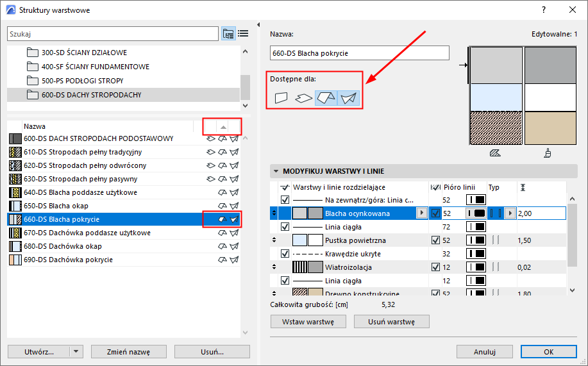Click the cut fill preview icon below the swatch

coord(496,153)
